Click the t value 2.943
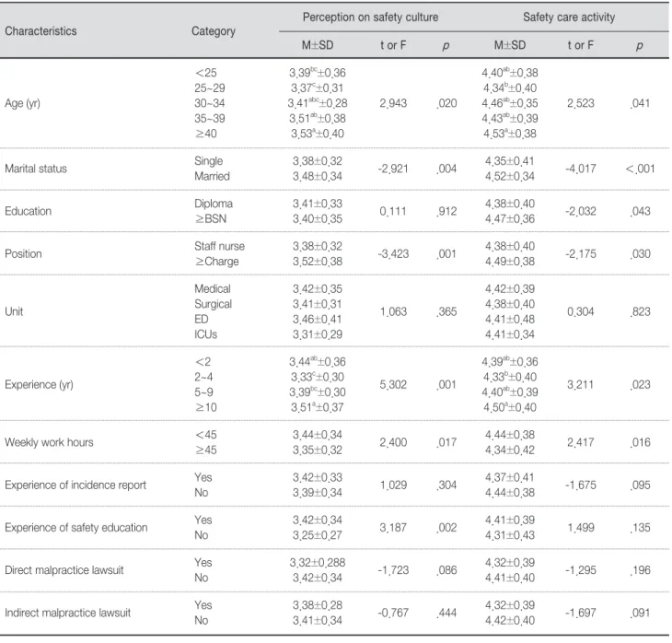This screenshot has height=643, width=672. pos(393,103)
